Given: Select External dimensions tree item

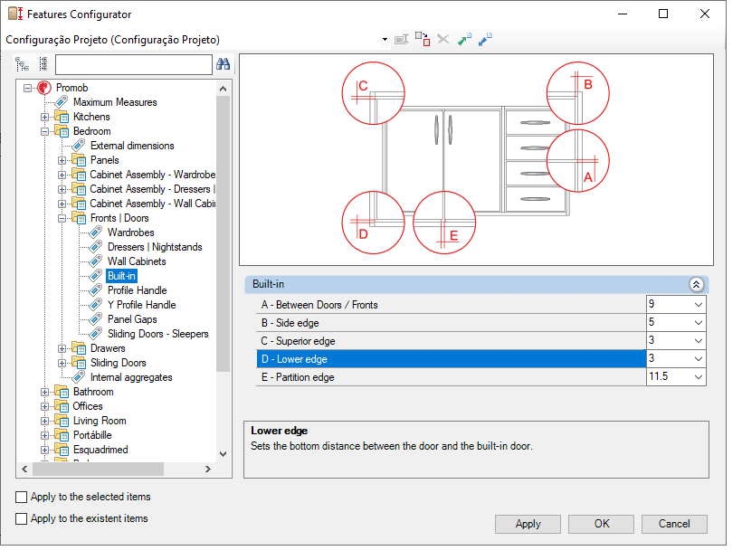Looking at the screenshot, I should pyautogui.click(x=132, y=146).
